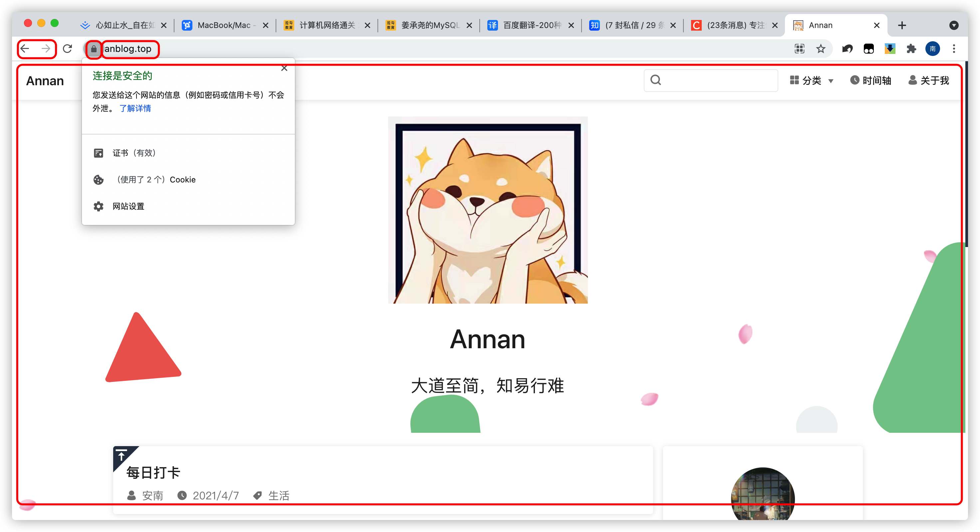Click the 了解详情 link
The height and width of the screenshot is (532, 980).
pyautogui.click(x=135, y=109)
